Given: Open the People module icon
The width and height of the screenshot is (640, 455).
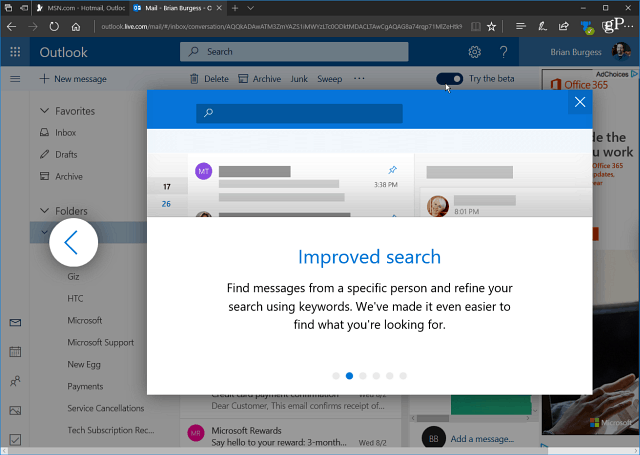Looking at the screenshot, I should [x=15, y=381].
